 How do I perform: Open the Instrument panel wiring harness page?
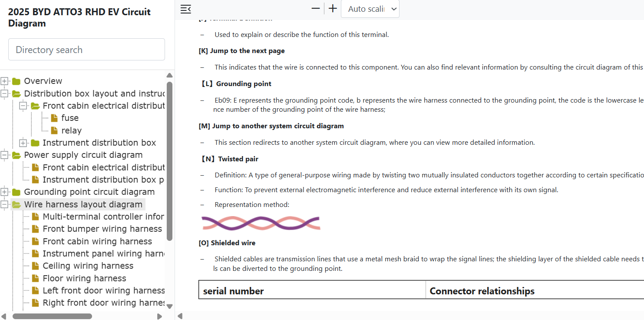pyautogui.click(x=103, y=253)
